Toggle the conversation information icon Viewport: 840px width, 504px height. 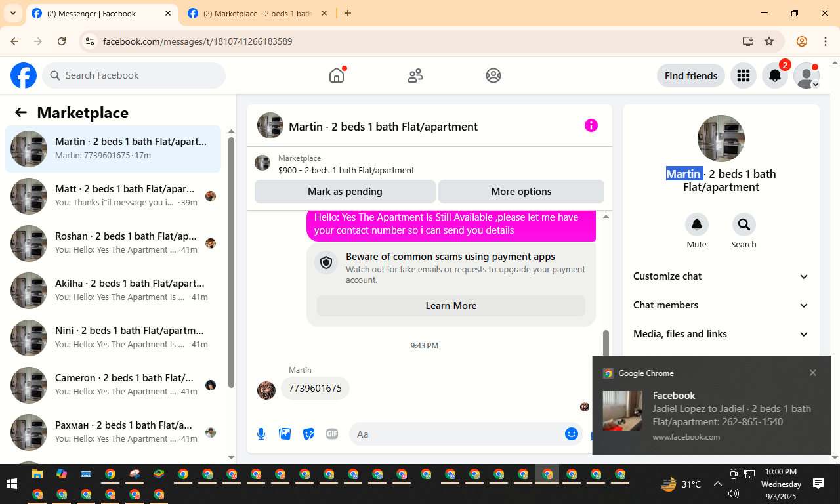click(591, 125)
